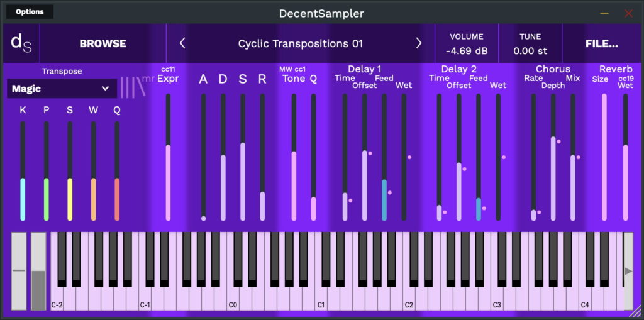Viewport: 644px width, 320px height.
Task: Go to previous preset with left arrow
Action: [182, 43]
